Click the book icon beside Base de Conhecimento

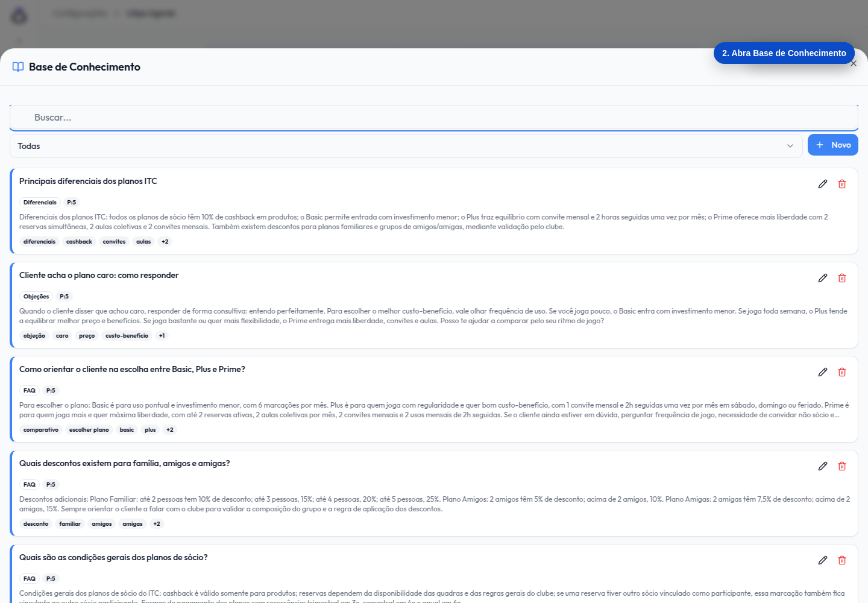click(x=18, y=67)
